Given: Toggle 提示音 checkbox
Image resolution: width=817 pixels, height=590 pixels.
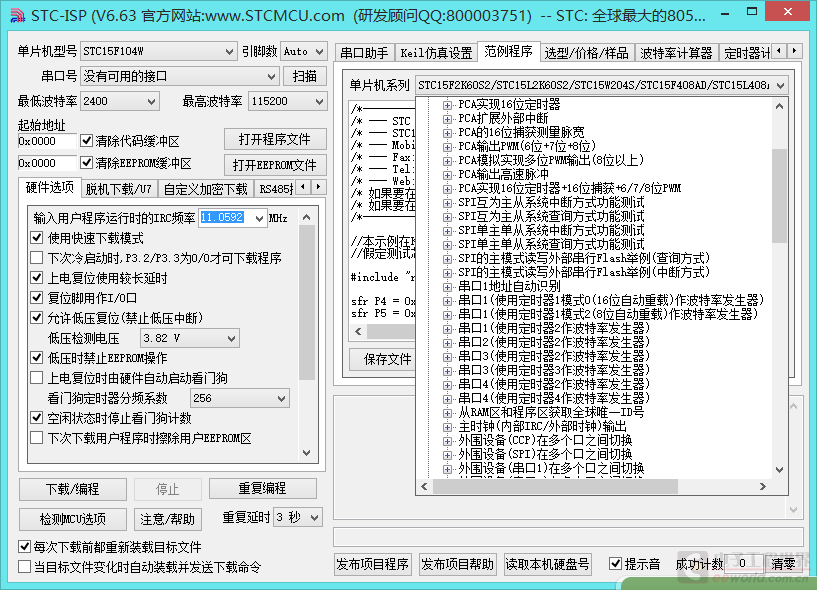Looking at the screenshot, I should 615,563.
